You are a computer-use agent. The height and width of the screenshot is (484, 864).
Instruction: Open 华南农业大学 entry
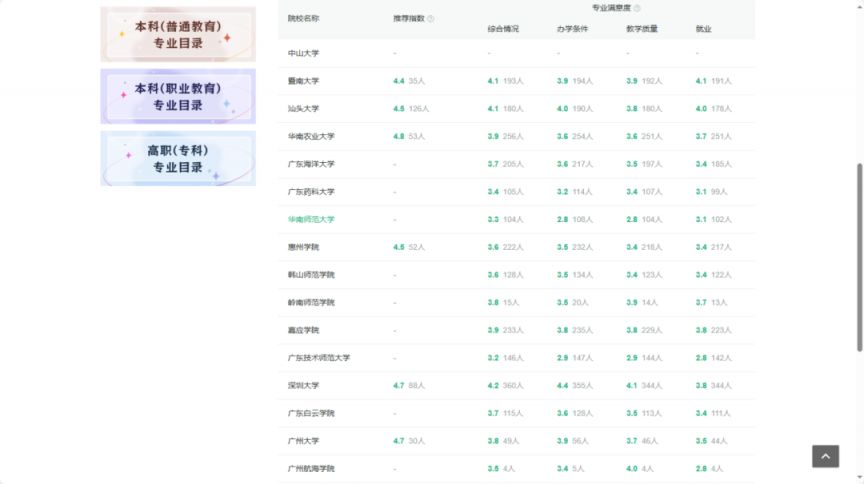pyautogui.click(x=311, y=136)
